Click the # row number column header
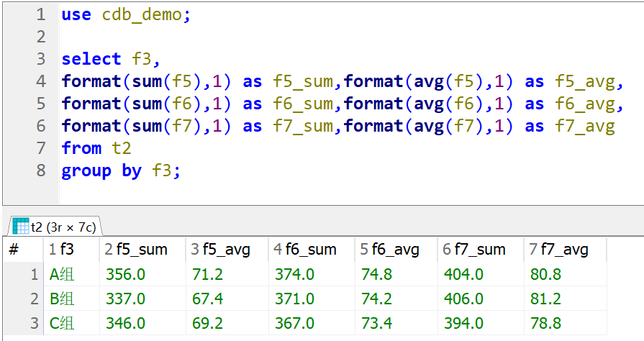The image size is (644, 341). (14, 250)
